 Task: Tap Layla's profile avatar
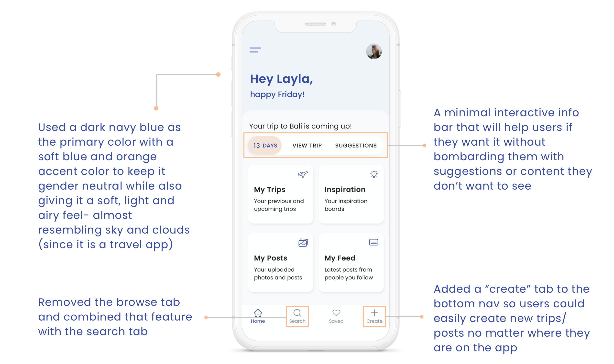(373, 52)
